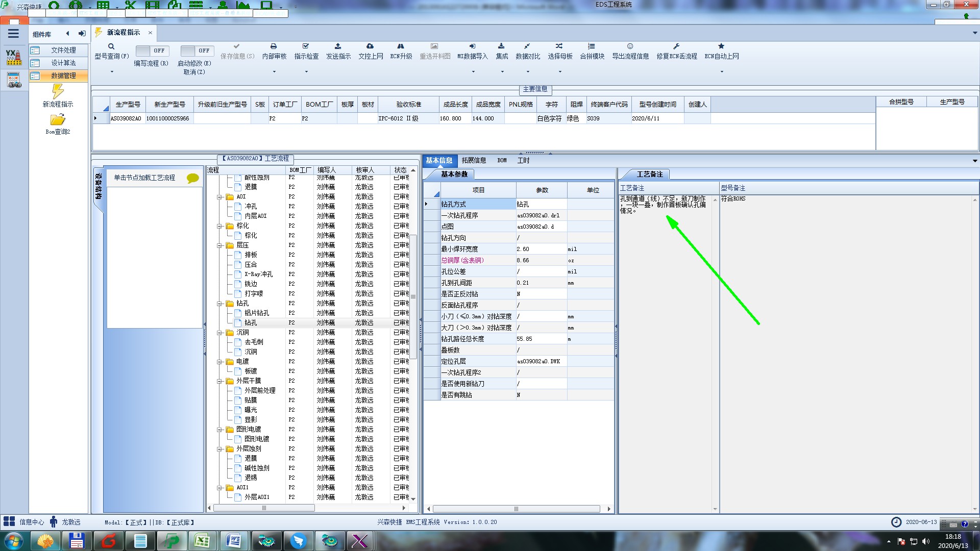Switch to the 工时 tab
The height and width of the screenshot is (551, 980).
tap(523, 160)
